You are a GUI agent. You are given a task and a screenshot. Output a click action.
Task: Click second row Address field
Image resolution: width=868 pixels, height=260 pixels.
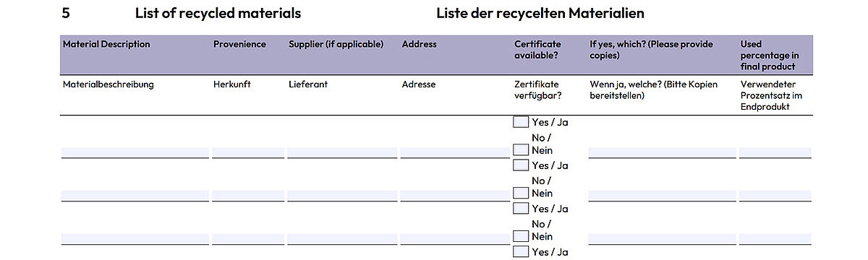(454, 196)
